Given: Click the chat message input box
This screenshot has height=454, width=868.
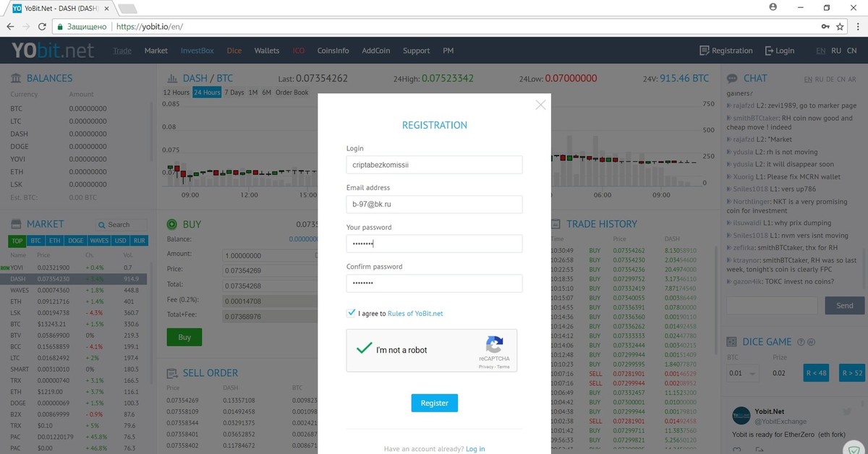Looking at the screenshot, I should pos(772,306).
